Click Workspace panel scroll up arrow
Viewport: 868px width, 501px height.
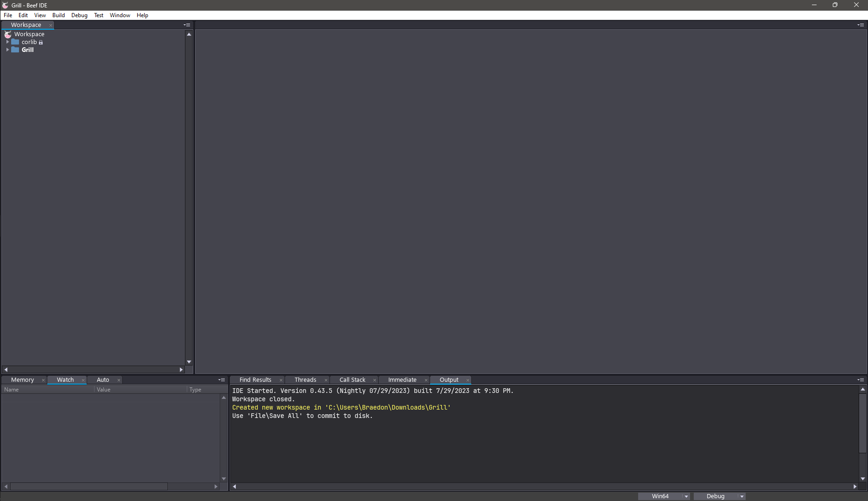tap(189, 34)
